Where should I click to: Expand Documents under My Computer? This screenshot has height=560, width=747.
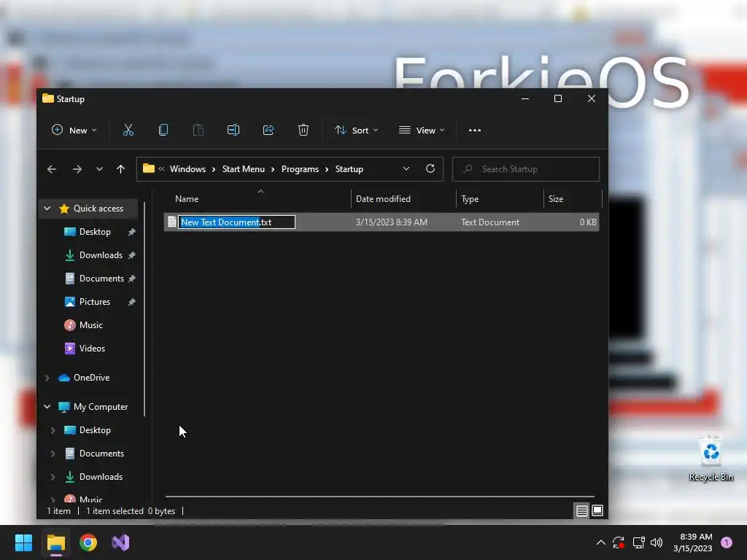[x=53, y=454]
